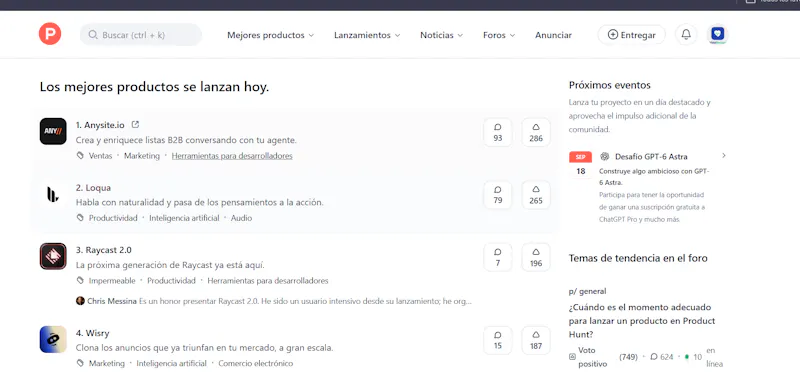Open the 1. Anysite.io product title
Screen dimensions: 800x388
coord(100,125)
